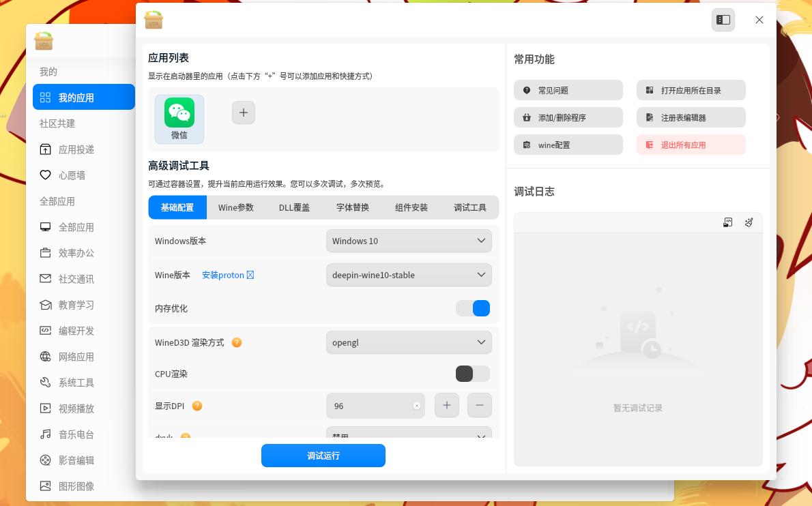
Task: Open the Windows版本 dropdown
Action: 409,241
